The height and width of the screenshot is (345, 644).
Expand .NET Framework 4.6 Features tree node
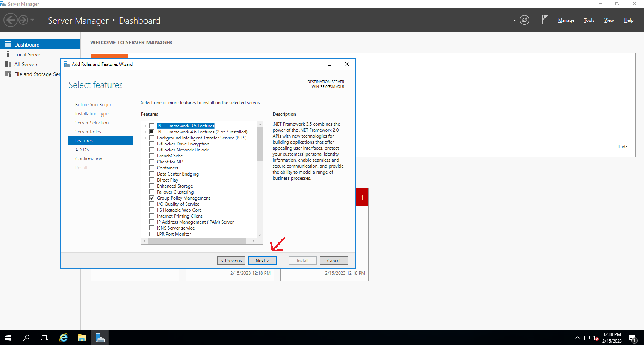tap(145, 132)
